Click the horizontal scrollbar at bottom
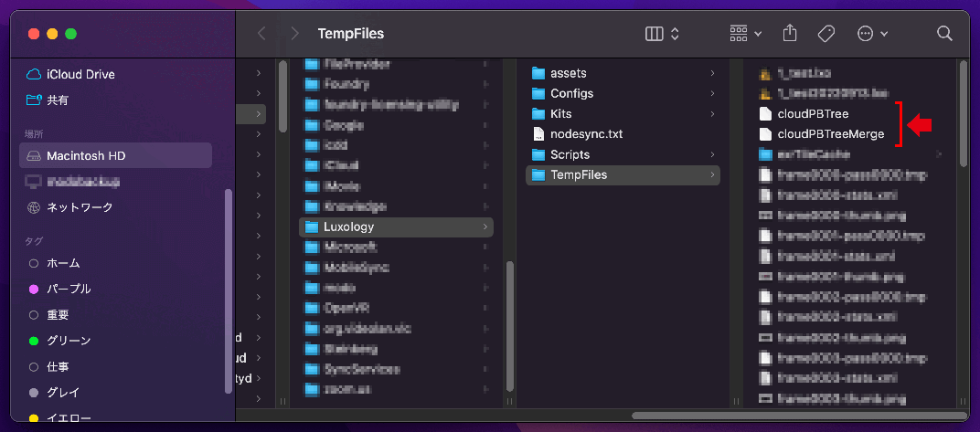 (x=800, y=416)
